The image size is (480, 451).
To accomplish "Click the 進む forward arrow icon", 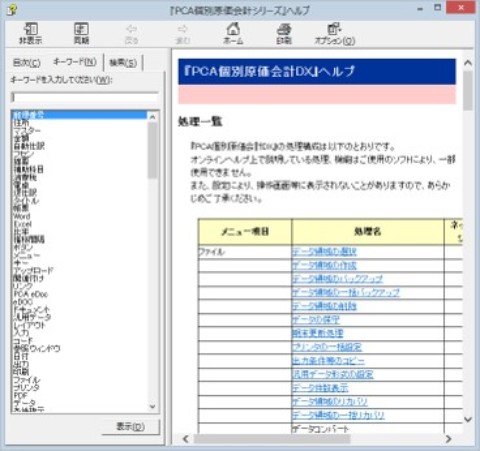I will pyautogui.click(x=183, y=29).
